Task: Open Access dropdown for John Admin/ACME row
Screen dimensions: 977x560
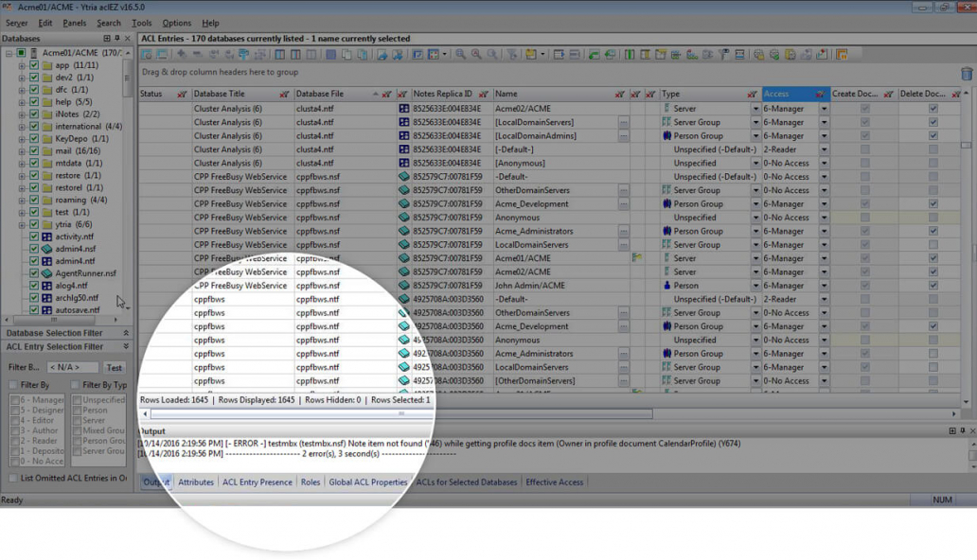Action: (x=824, y=286)
